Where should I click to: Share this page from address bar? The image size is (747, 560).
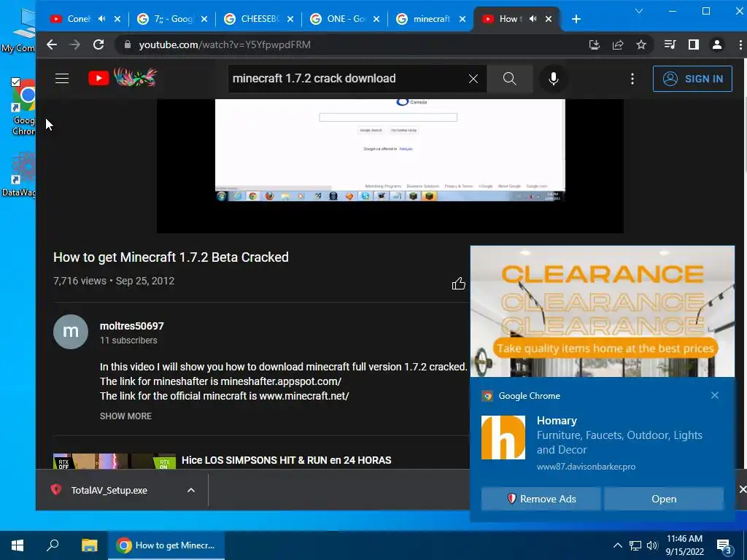618,44
